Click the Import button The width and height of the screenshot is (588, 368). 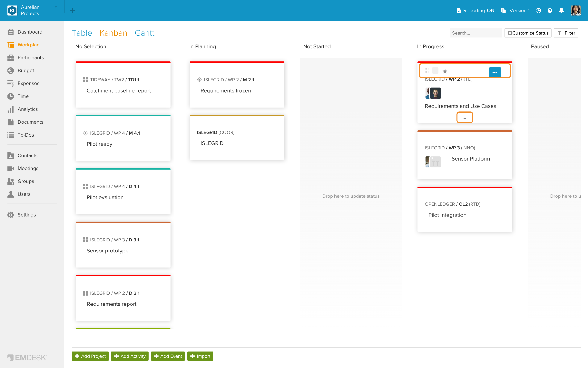200,356
